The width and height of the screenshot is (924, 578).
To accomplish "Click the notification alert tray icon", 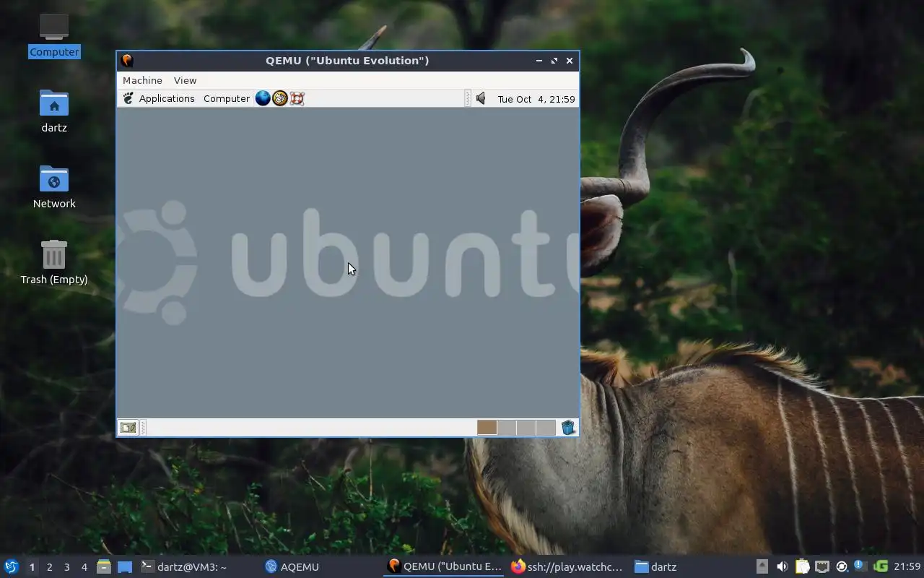I will [860, 566].
